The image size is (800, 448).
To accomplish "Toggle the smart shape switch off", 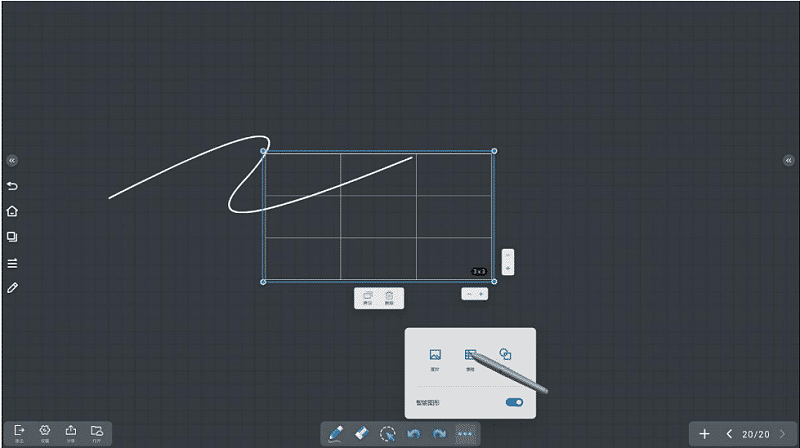I will click(514, 402).
